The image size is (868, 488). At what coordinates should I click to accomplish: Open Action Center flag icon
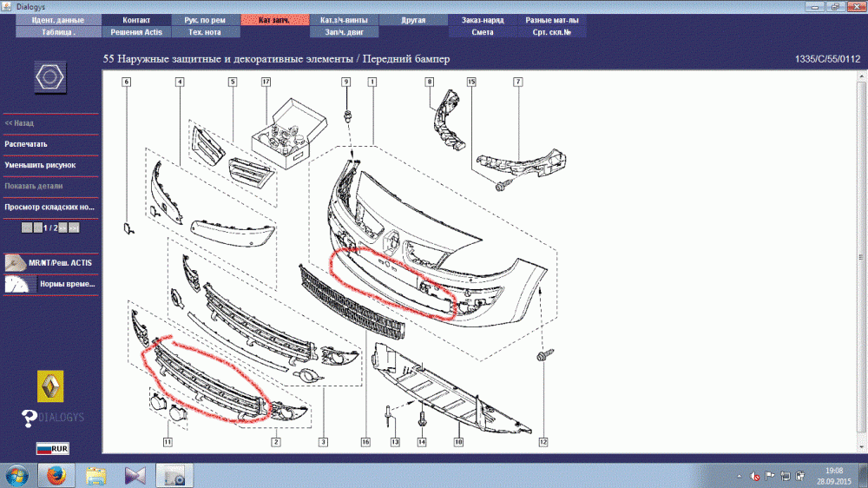770,476
